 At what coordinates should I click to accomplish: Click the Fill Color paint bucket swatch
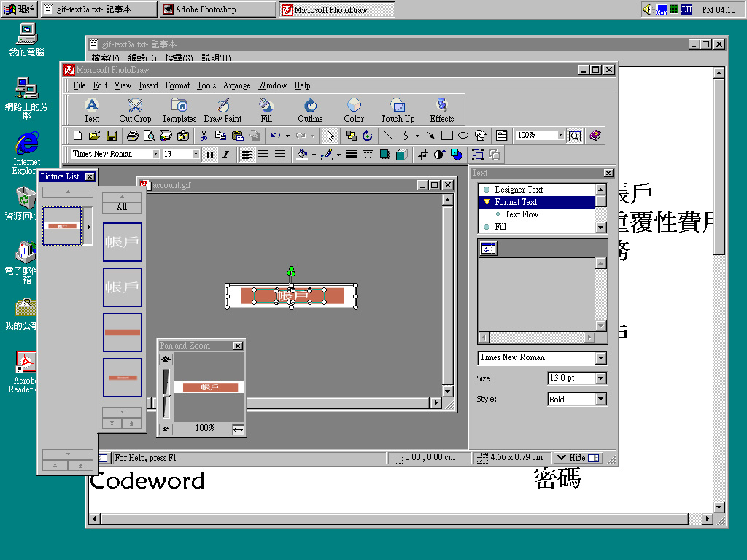pos(302,155)
